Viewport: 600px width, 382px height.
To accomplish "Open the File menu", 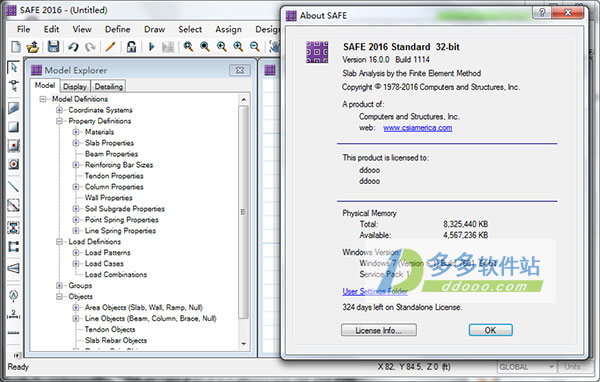I will pos(23,29).
